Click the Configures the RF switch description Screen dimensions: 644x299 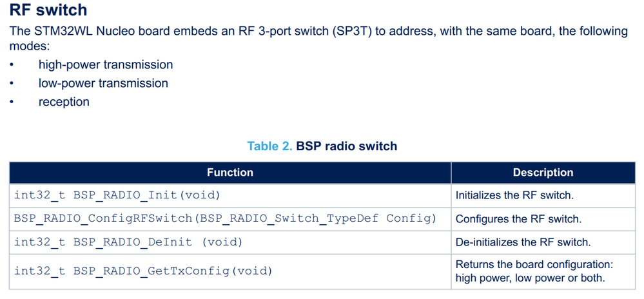pos(518,219)
